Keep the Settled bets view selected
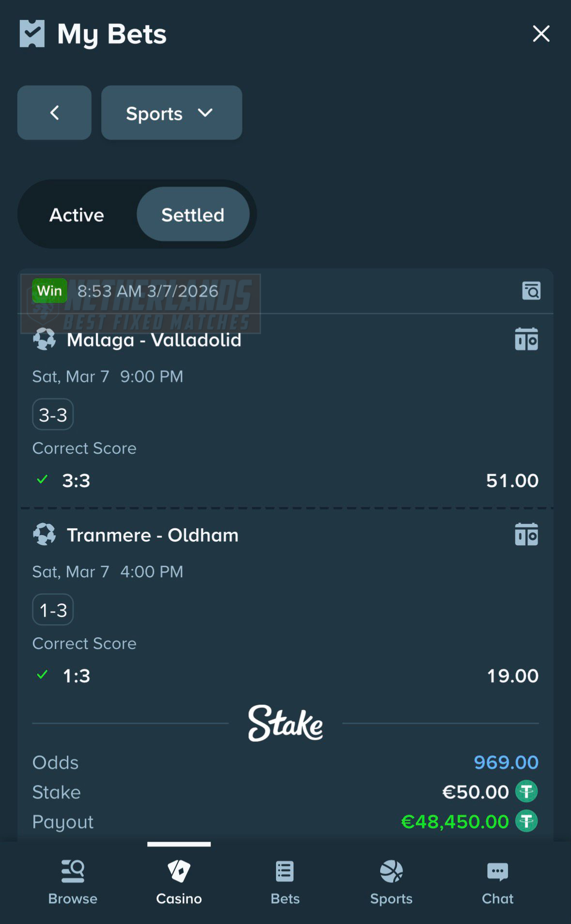The image size is (571, 924). pyautogui.click(x=193, y=215)
